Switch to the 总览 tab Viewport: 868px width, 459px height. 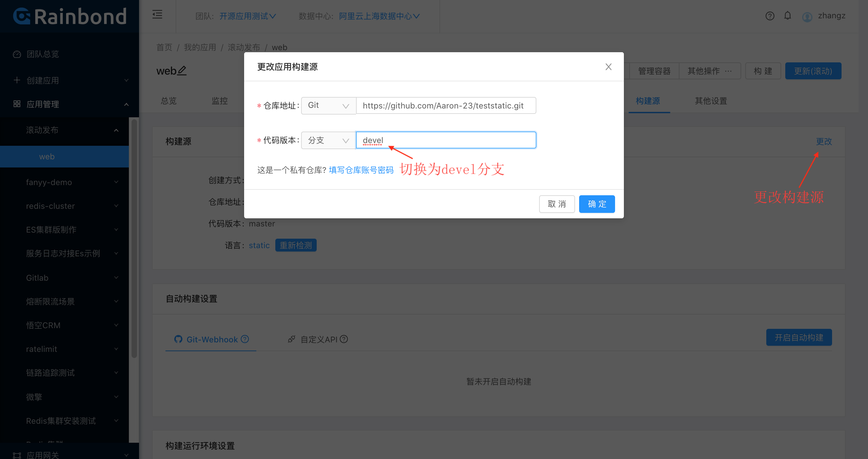pyautogui.click(x=169, y=101)
